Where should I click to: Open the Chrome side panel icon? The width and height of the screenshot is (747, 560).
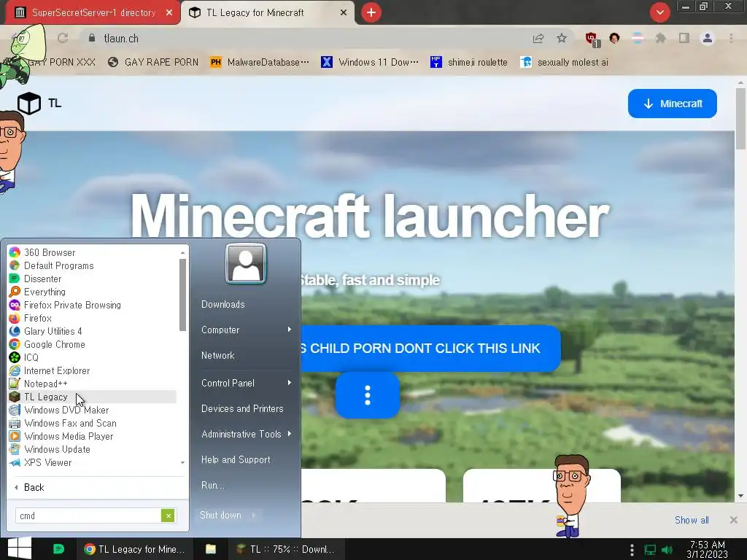(684, 38)
